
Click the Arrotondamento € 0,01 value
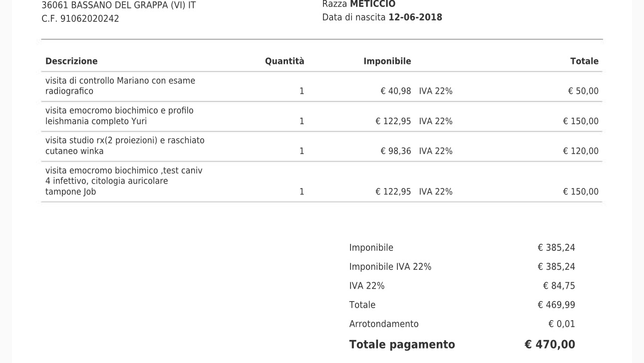tap(562, 324)
